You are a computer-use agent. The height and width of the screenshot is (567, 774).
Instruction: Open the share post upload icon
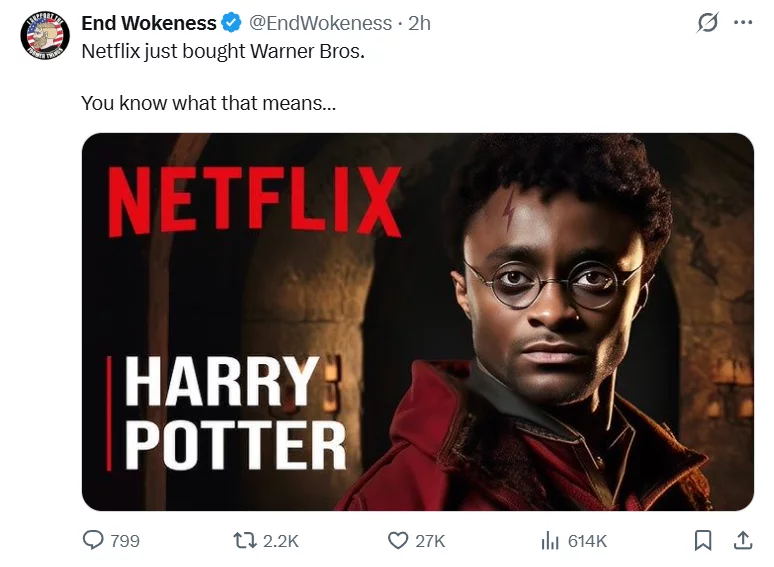742,540
